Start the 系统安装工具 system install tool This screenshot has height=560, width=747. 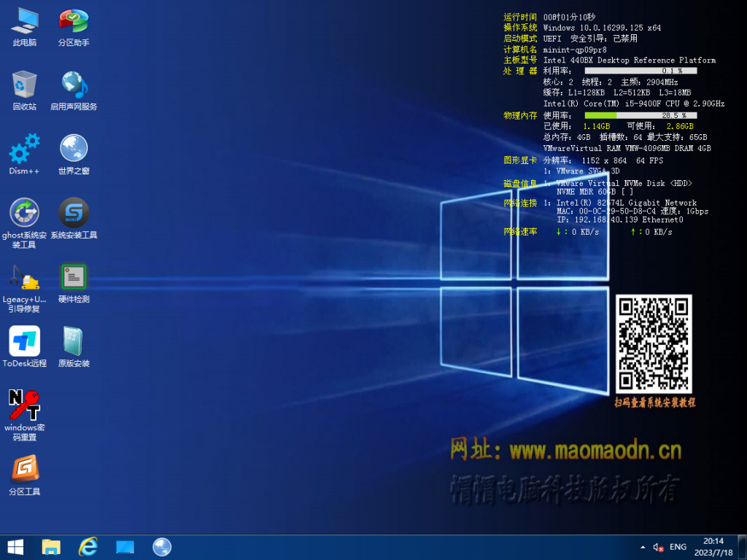(74, 214)
